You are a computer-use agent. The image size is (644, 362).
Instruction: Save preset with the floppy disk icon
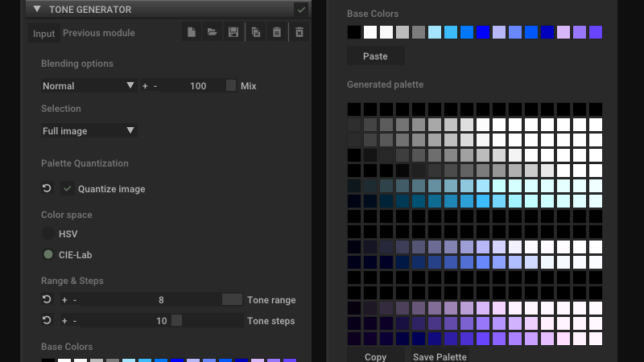tap(233, 33)
